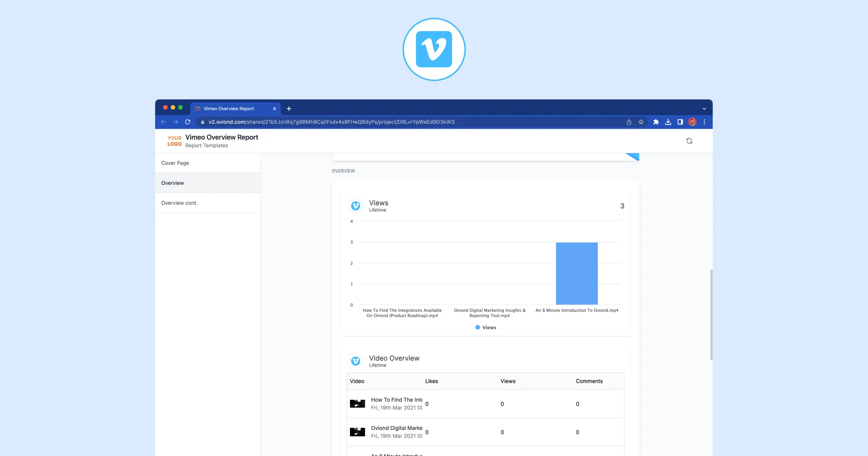Open the Cover Page section

point(208,163)
